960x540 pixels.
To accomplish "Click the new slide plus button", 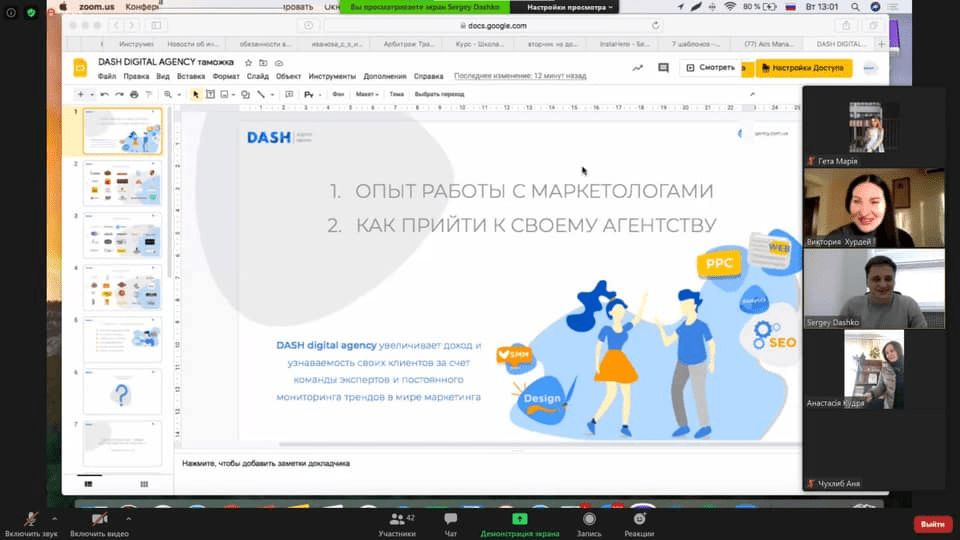I will 80,94.
